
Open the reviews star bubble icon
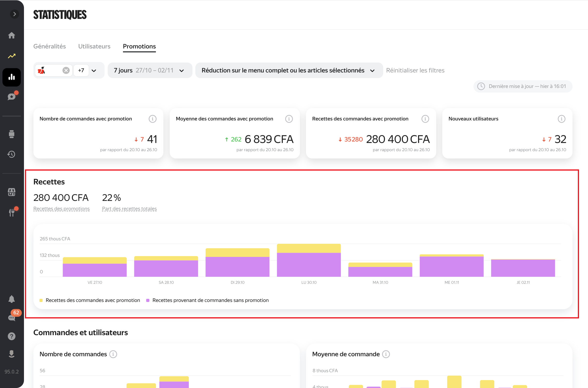(12, 96)
